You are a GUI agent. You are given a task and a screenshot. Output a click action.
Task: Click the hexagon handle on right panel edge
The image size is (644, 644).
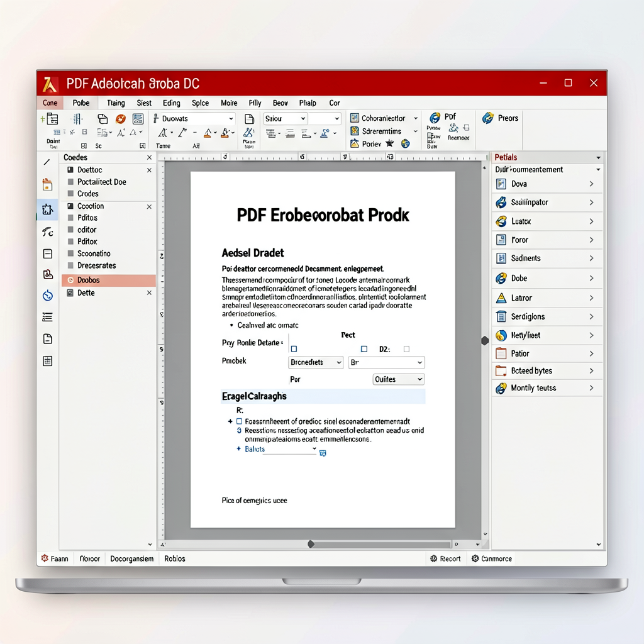[485, 340]
